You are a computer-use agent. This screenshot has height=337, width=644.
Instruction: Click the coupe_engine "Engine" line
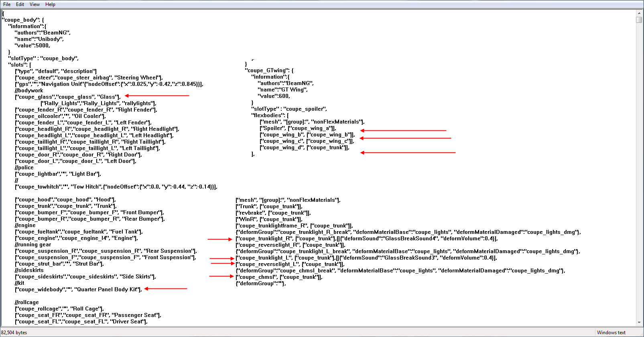(76, 238)
